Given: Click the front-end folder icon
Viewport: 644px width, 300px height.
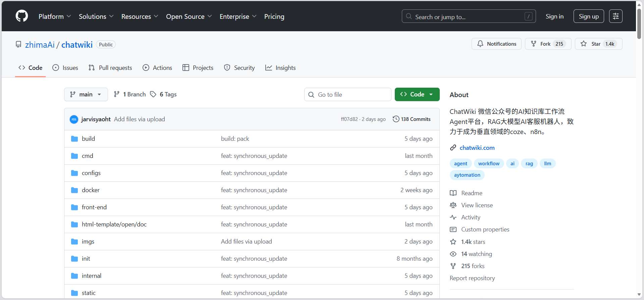Looking at the screenshot, I should pos(74,207).
